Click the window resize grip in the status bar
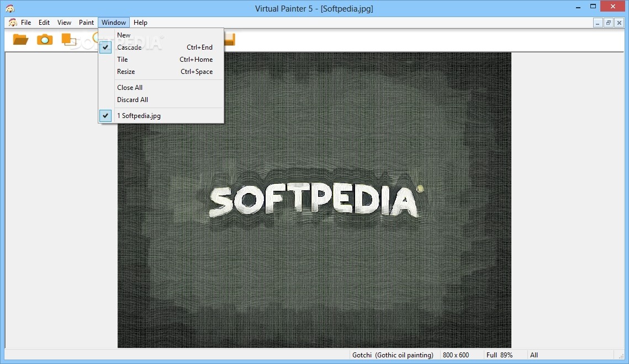The height and width of the screenshot is (364, 629). point(621,356)
